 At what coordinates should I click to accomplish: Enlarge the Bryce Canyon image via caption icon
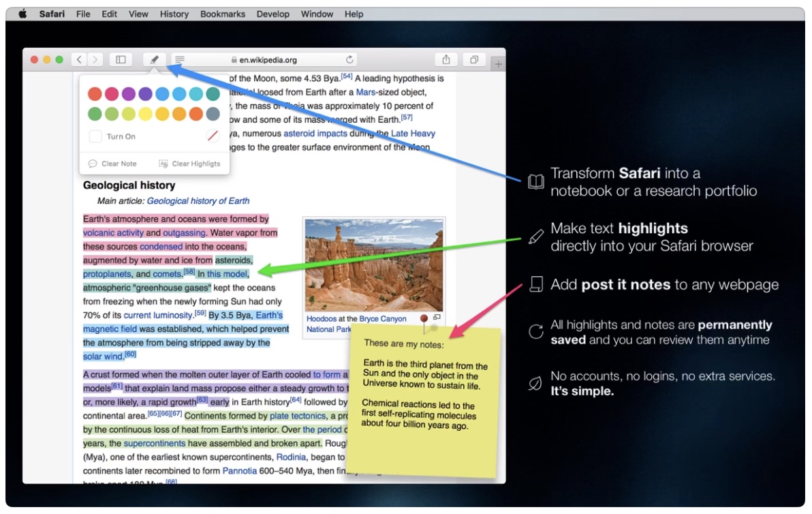pos(437,317)
